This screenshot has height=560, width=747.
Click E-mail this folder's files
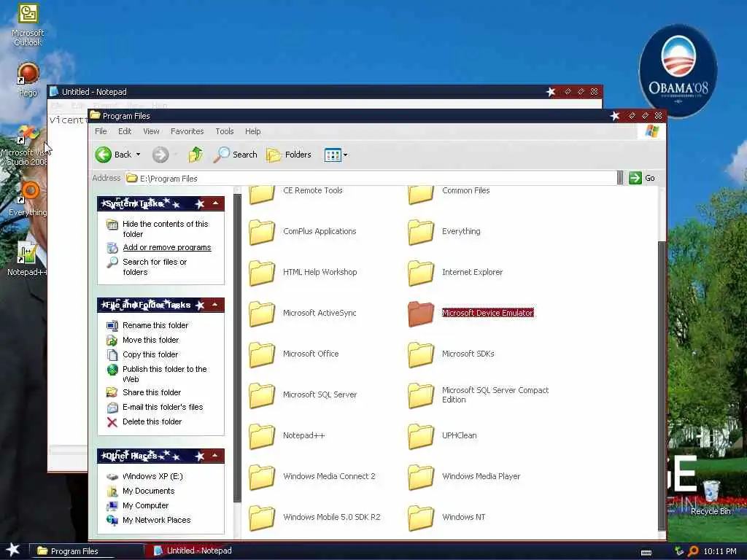click(163, 407)
